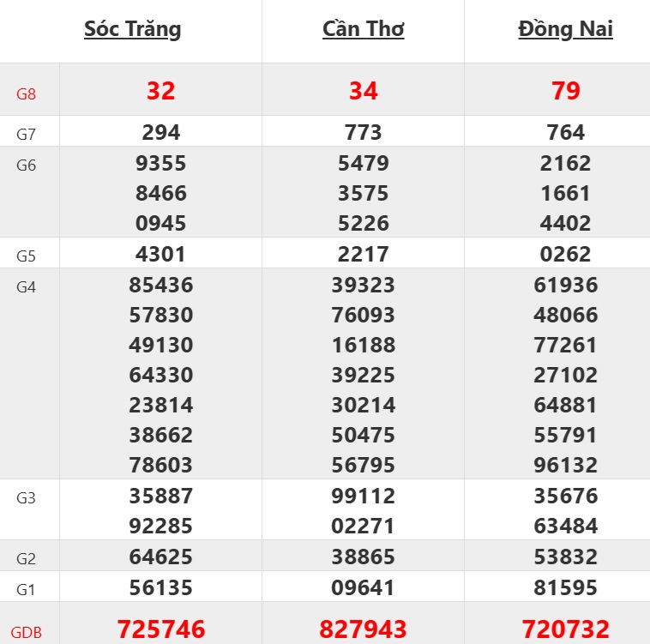
Task: Click the GDB special prize row label
Action: (x=27, y=633)
